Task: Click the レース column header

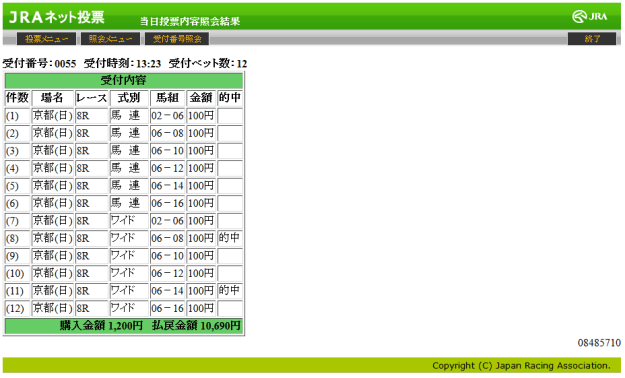Action: pyautogui.click(x=92, y=98)
